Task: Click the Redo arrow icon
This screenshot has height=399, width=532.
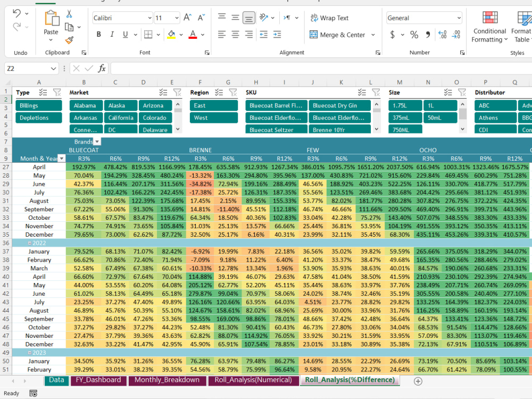Action: tap(16, 27)
